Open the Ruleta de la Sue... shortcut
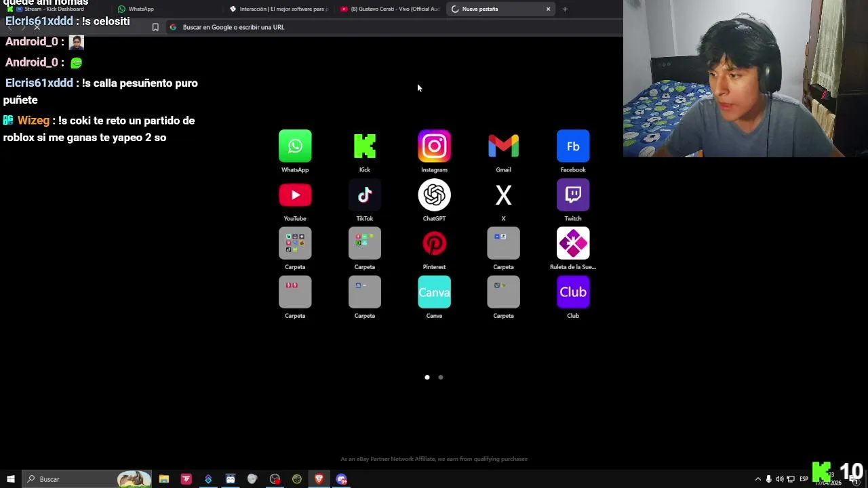The height and width of the screenshot is (488, 868). coord(573,243)
